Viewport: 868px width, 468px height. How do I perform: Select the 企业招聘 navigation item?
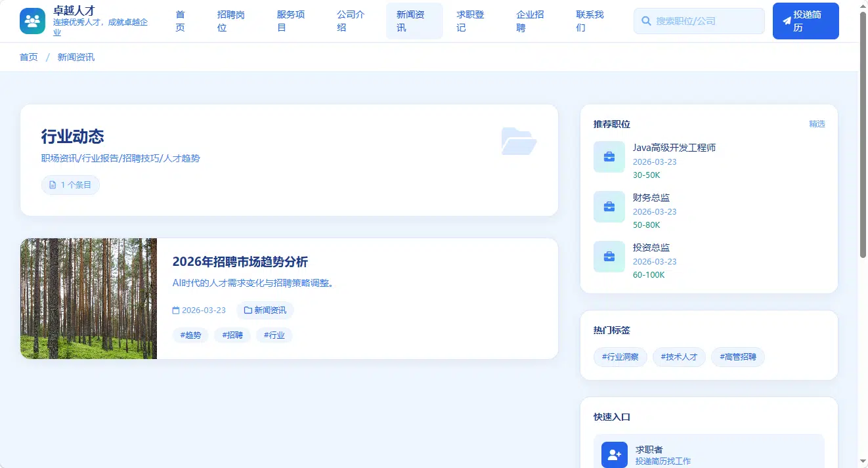pyautogui.click(x=530, y=21)
